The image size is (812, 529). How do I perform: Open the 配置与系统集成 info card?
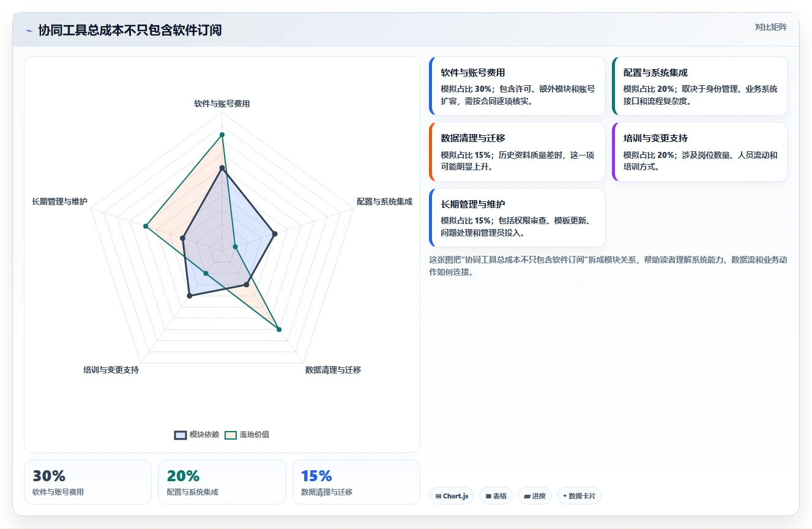(x=700, y=86)
